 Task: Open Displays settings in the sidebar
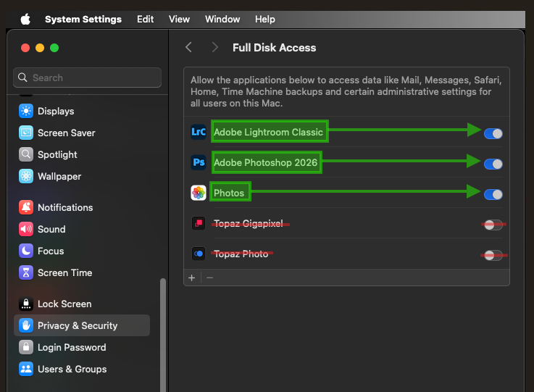[x=56, y=111]
